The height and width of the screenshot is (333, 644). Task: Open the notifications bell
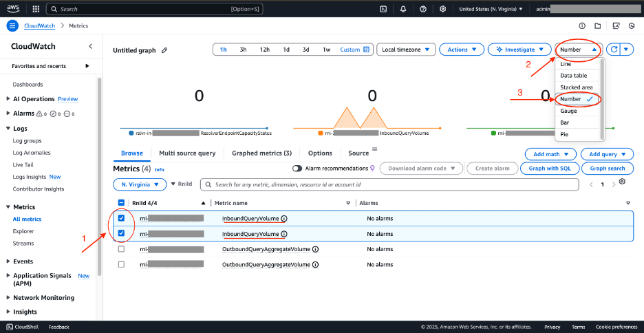[x=403, y=9]
